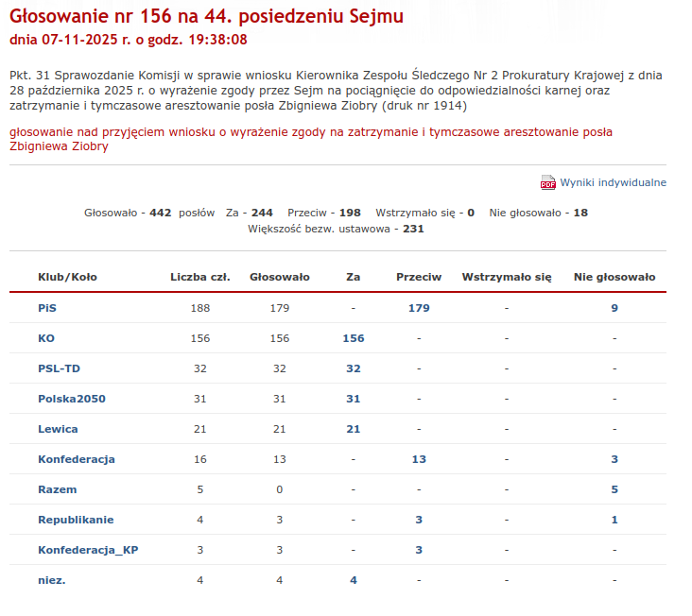Show KO's 156 votes in favor
Screen dimensions: 692x616
354,338
